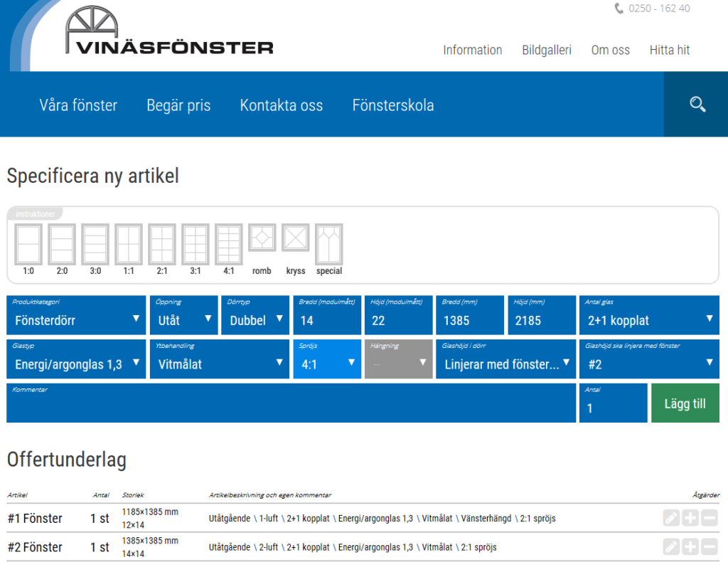Open the Om oss link

610,50
